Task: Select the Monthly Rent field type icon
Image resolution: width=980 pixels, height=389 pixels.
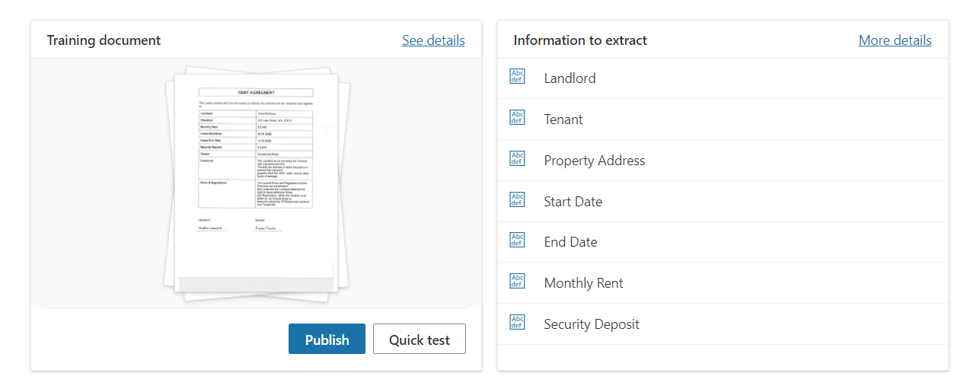Action: click(517, 281)
